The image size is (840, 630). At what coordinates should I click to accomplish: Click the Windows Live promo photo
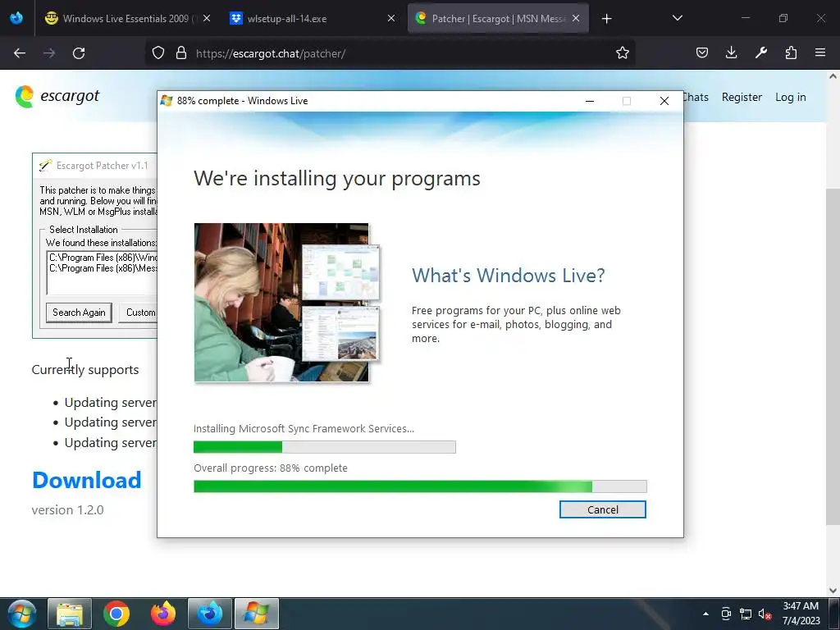point(287,303)
